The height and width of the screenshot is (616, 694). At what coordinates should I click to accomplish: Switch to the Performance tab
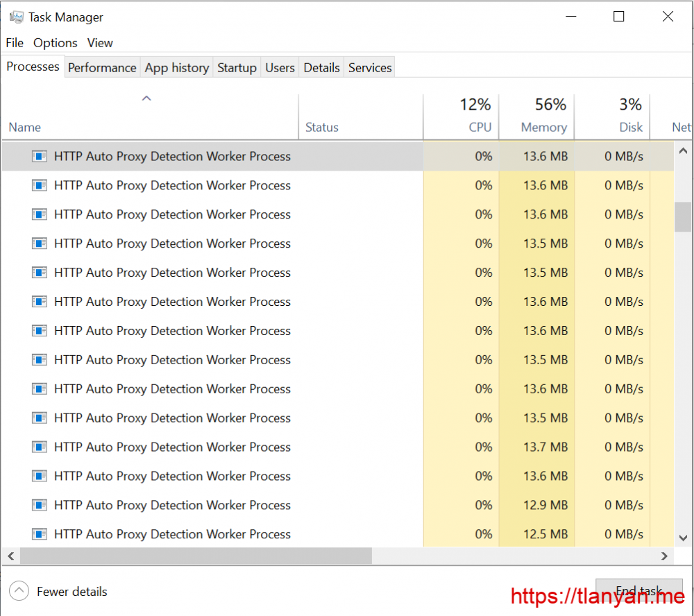click(102, 67)
